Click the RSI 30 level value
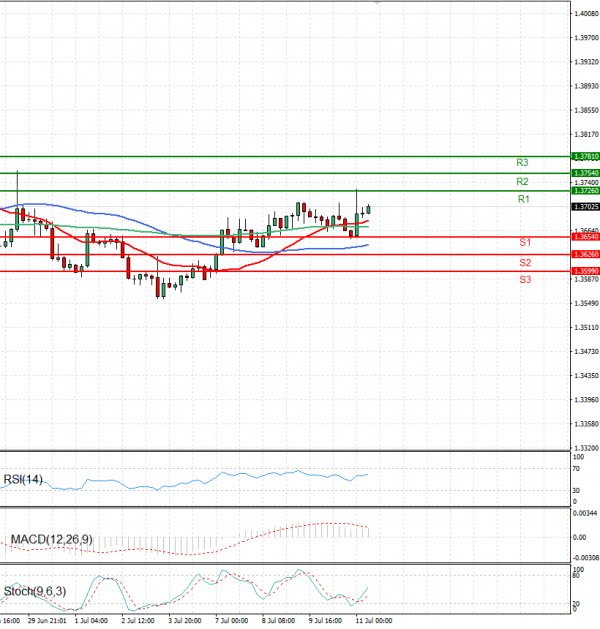This screenshot has width=600, height=629. (x=576, y=490)
